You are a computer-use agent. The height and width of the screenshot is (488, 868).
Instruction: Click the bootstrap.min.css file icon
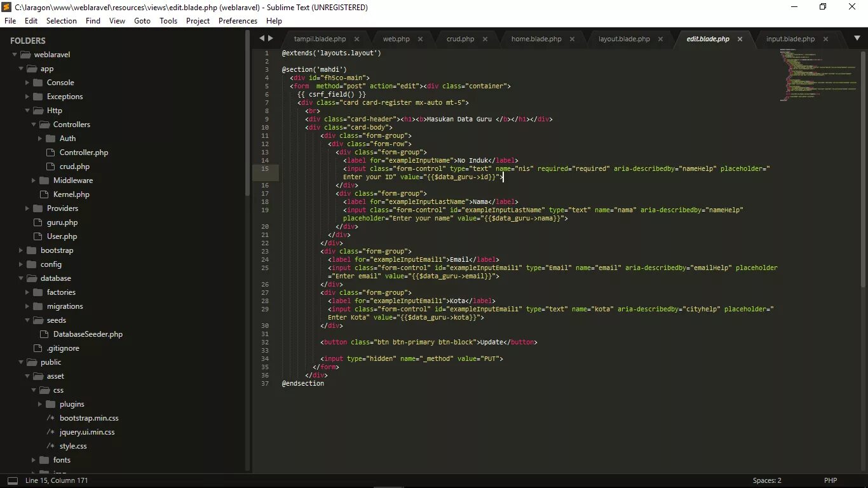pyautogui.click(x=51, y=418)
